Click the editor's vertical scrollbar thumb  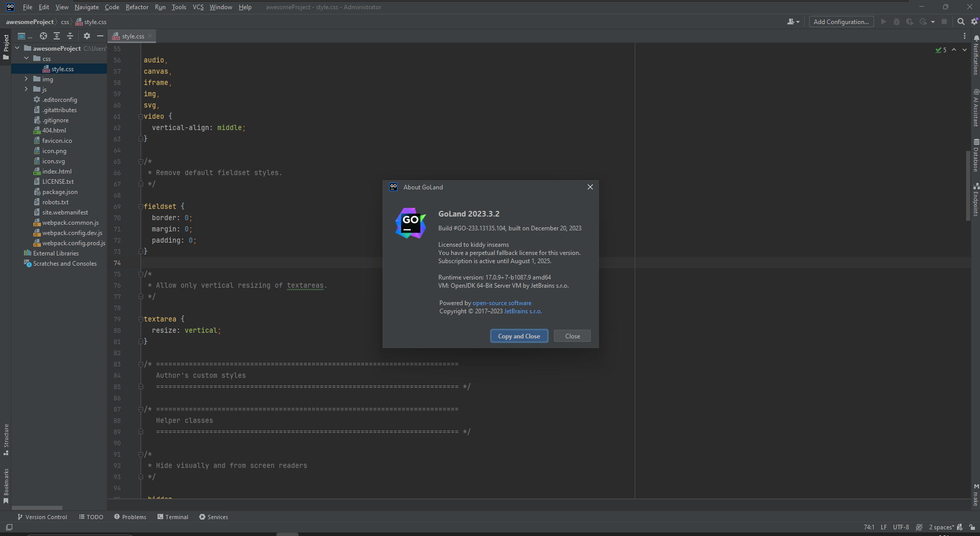[x=967, y=185]
